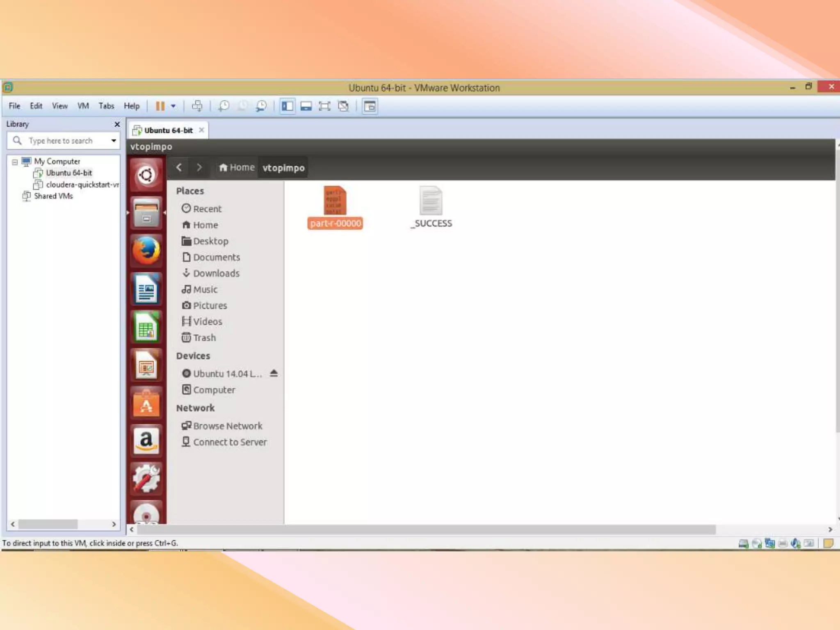Image resolution: width=840 pixels, height=630 pixels.
Task: Open Downloads in the Places sidebar
Action: pyautogui.click(x=216, y=273)
